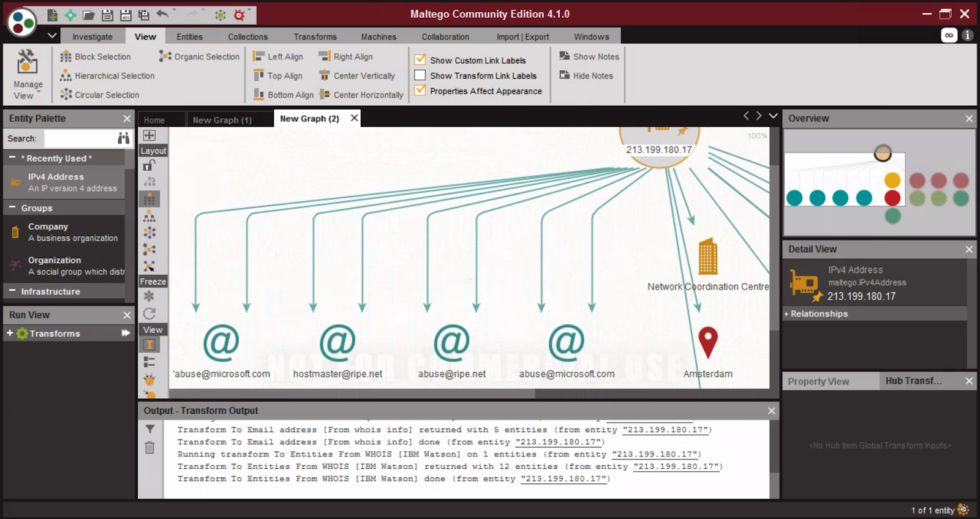Screen dimensions: 980x519
Task: Select the hostmaster@ripe.net email entity
Action: pyautogui.click(x=337, y=352)
